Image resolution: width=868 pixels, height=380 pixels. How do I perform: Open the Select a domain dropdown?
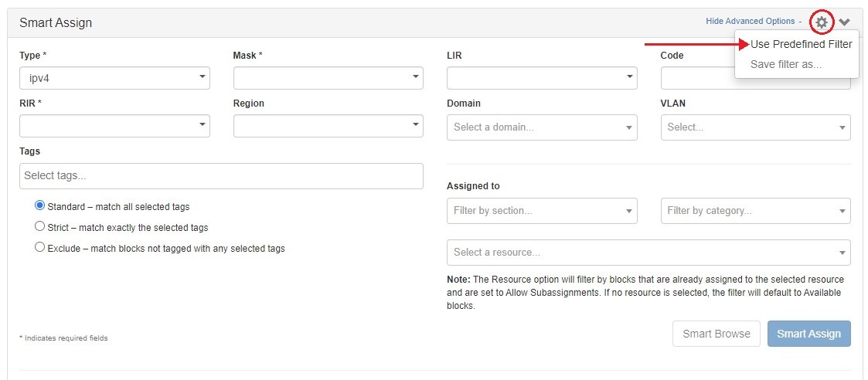coord(541,127)
